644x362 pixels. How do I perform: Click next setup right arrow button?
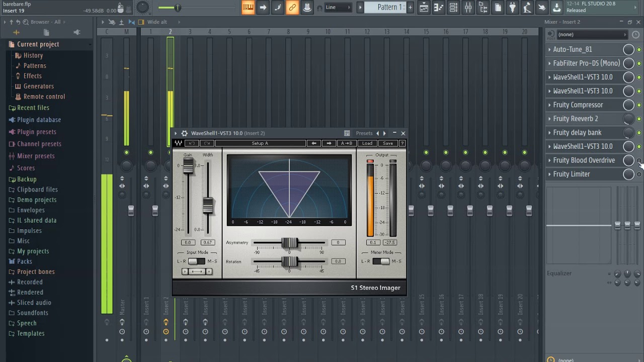[329, 143]
